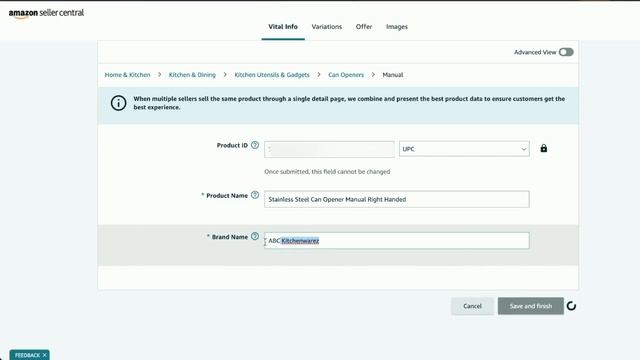Click into the Product ID field
The image size is (640, 360).
pyautogui.click(x=329, y=149)
